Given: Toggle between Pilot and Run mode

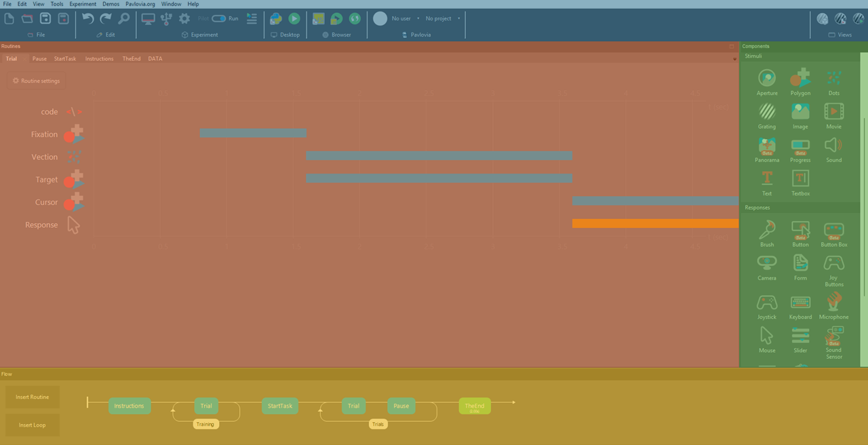Looking at the screenshot, I should coord(219,18).
